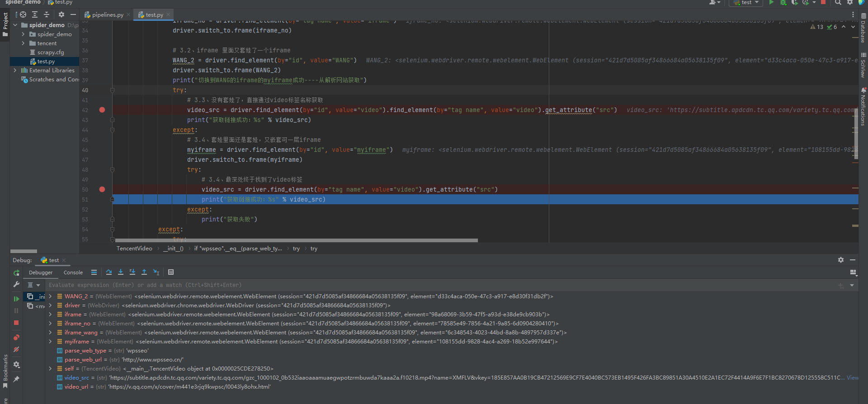
Task: Click the Step Into debugger icon
Action: (x=121, y=272)
